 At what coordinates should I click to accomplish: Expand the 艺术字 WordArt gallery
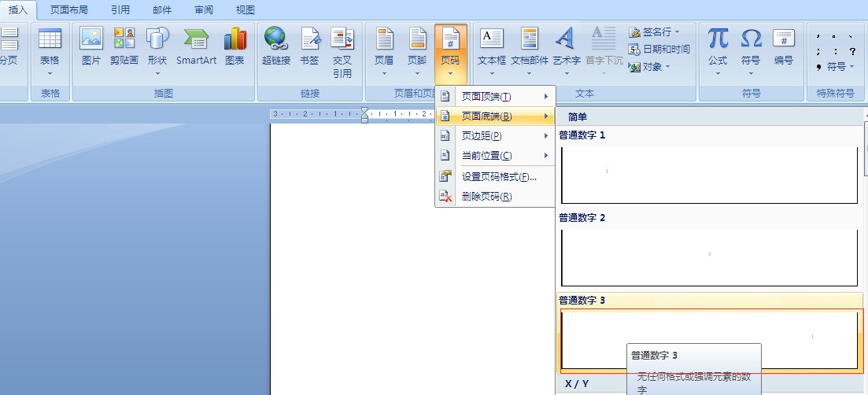[566, 52]
